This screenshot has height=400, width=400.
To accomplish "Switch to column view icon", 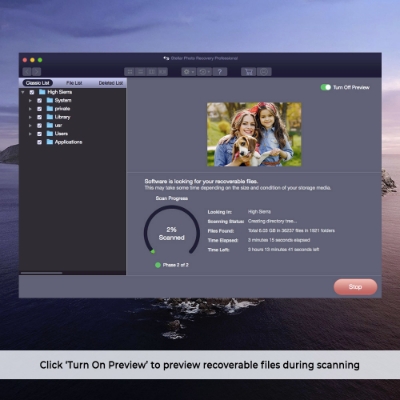I will coord(151,72).
